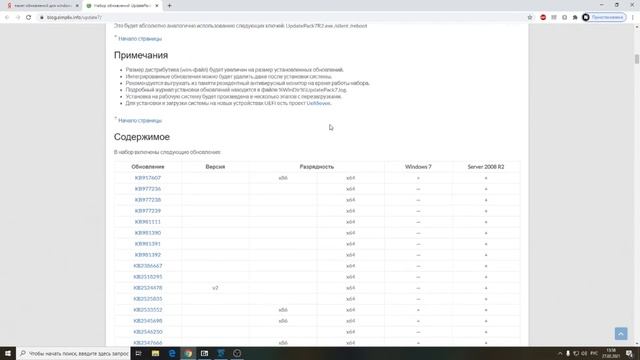Click the Windows 7 column header
Screen dimensions: 640x360
(418, 167)
